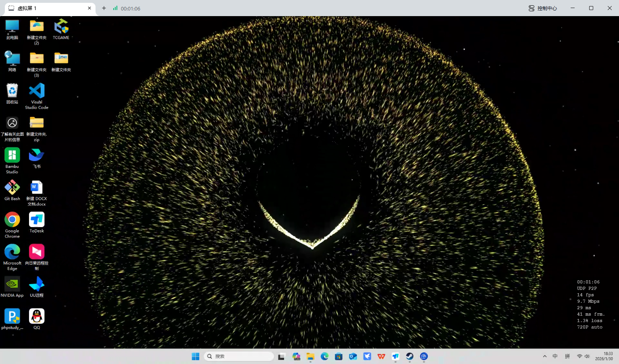
Task: Open the 控制中心 control center menu
Action: 543,8
